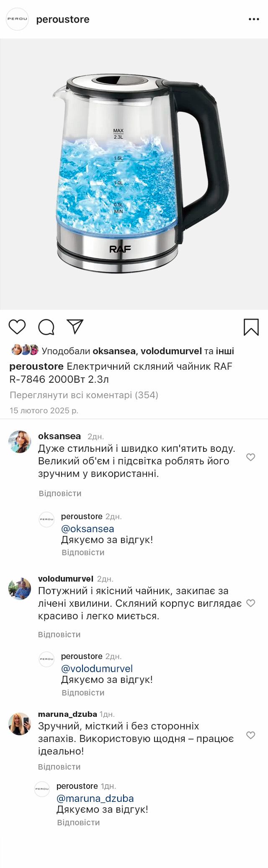Share the post via paper plane icon
Viewport: 268px width, 868px height.
75,327
